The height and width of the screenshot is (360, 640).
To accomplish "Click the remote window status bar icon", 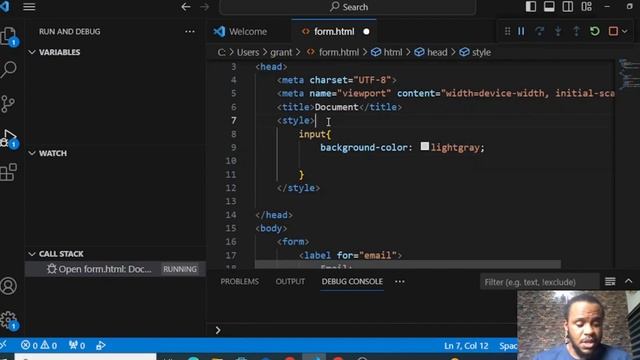I will coord(4,346).
